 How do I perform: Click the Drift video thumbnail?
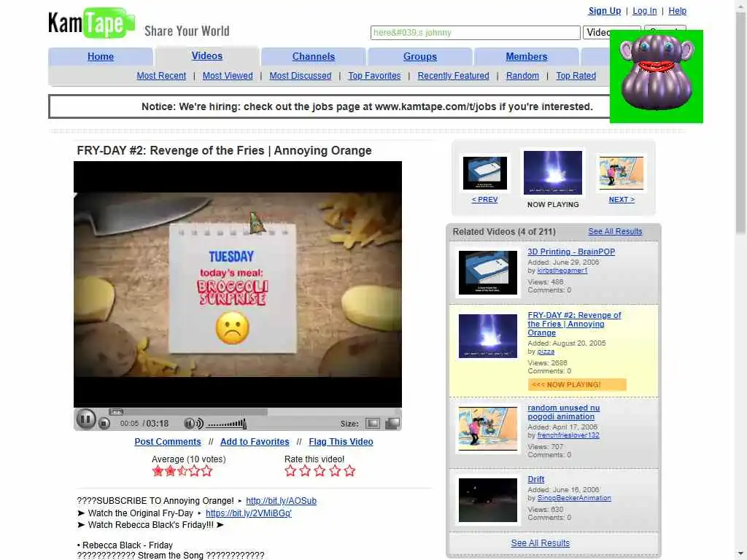[x=488, y=500]
